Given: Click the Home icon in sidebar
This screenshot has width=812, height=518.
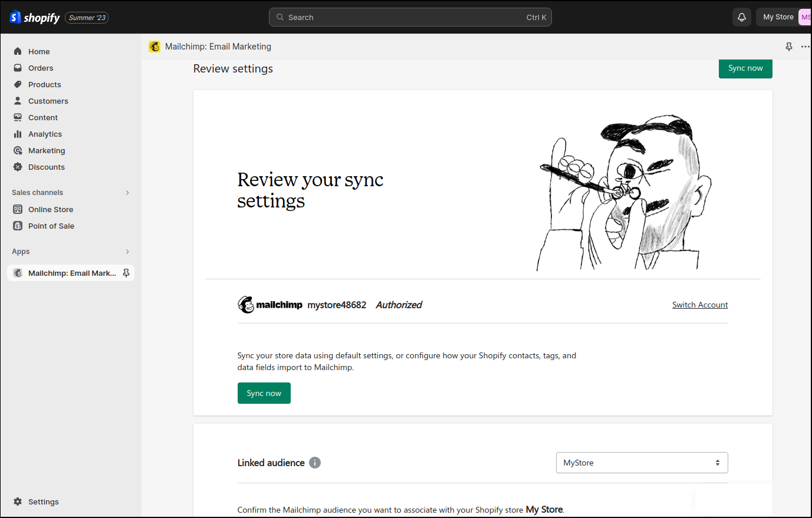Looking at the screenshot, I should pyautogui.click(x=18, y=51).
